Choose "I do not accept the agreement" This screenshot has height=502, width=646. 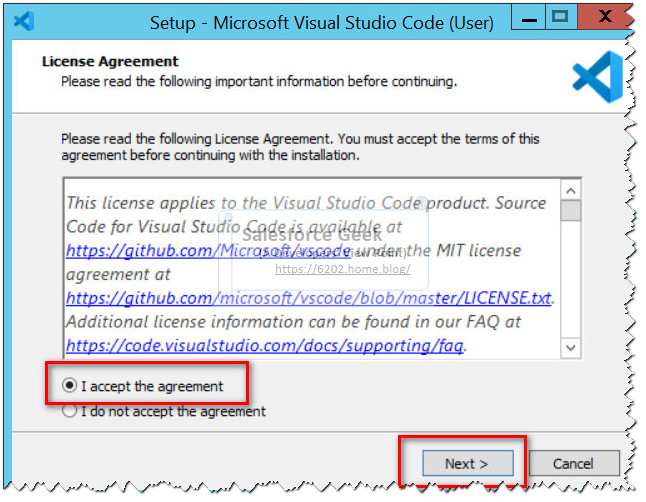coord(69,411)
